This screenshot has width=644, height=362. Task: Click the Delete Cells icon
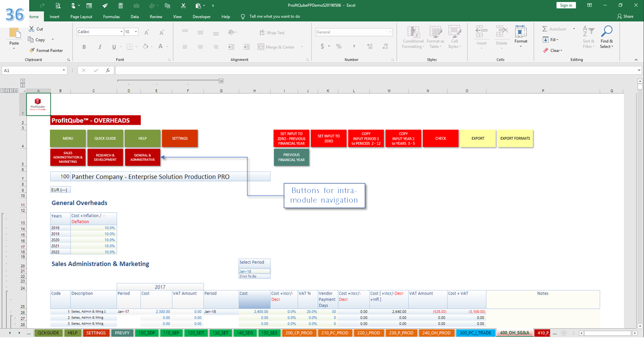pyautogui.click(x=502, y=32)
